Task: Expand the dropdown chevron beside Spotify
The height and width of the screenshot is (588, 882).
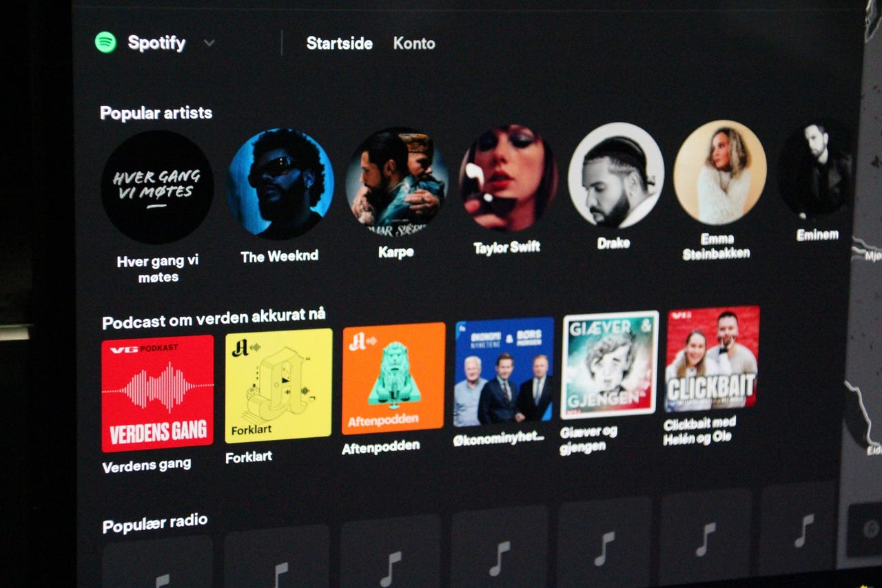Action: [209, 43]
